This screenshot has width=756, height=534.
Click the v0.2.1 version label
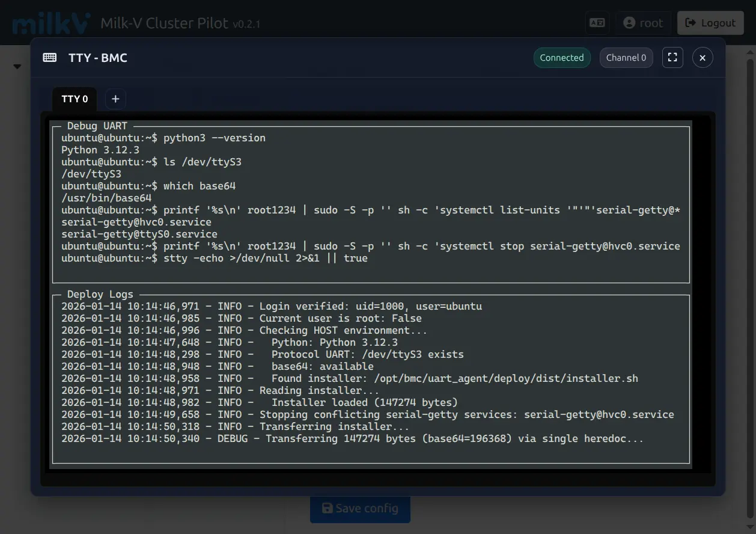click(x=246, y=25)
